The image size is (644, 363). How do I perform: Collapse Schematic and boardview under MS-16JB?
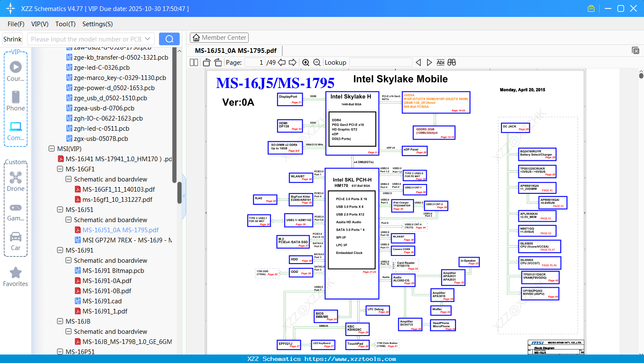click(69, 332)
